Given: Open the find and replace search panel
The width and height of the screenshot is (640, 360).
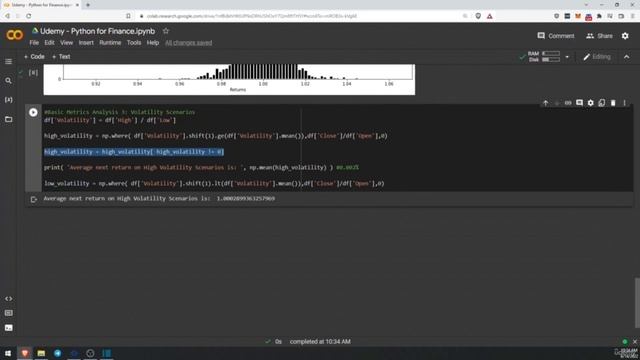Looking at the screenshot, I should click(x=8, y=81).
